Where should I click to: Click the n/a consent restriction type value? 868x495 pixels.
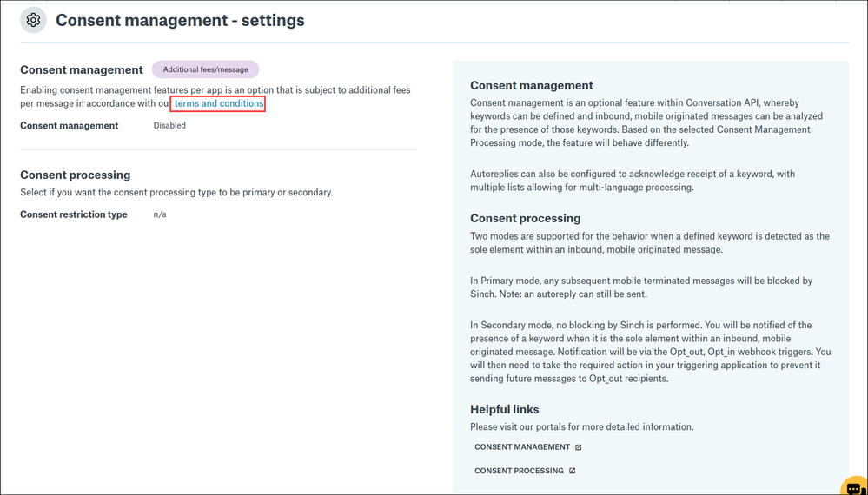[160, 214]
